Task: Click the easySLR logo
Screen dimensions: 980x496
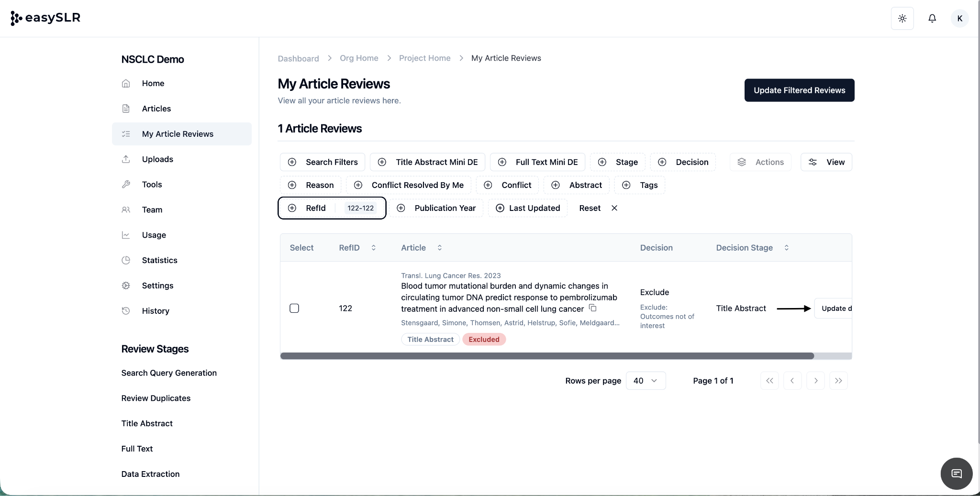Action: 45,18
